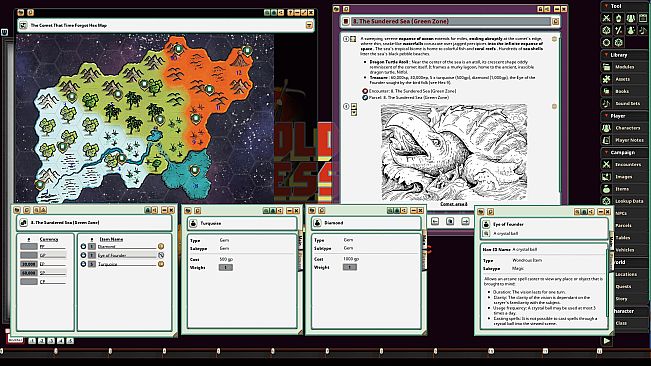This screenshot has height=366, width=651.
Task: Select hotkey bar page 2
Action: coord(42,341)
